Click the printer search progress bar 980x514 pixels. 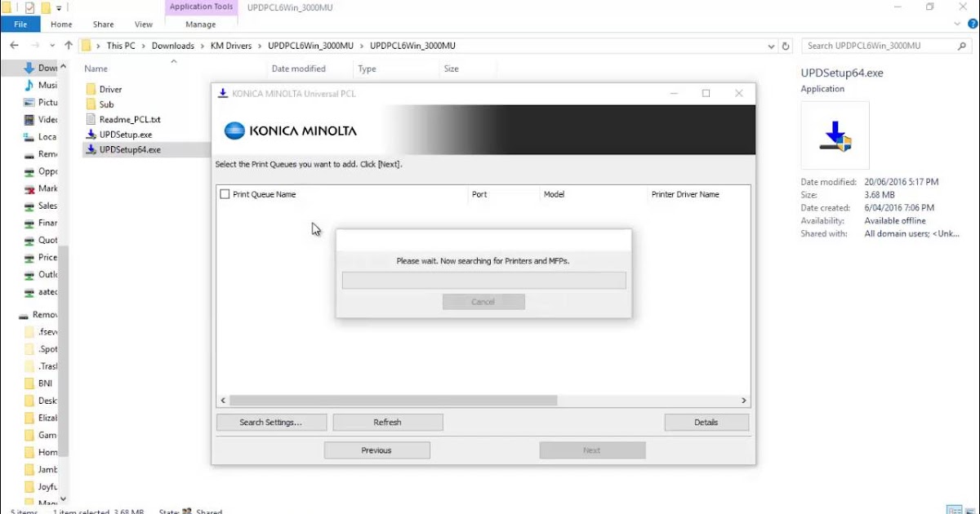[484, 281]
